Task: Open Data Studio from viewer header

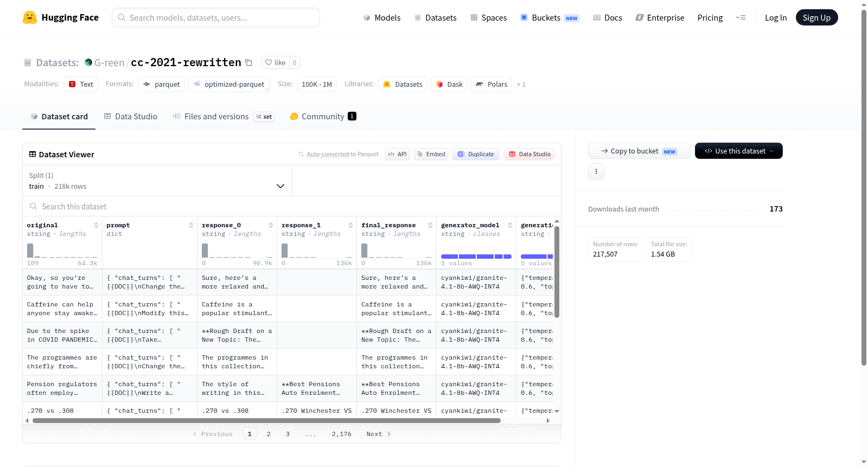Action: (529, 154)
